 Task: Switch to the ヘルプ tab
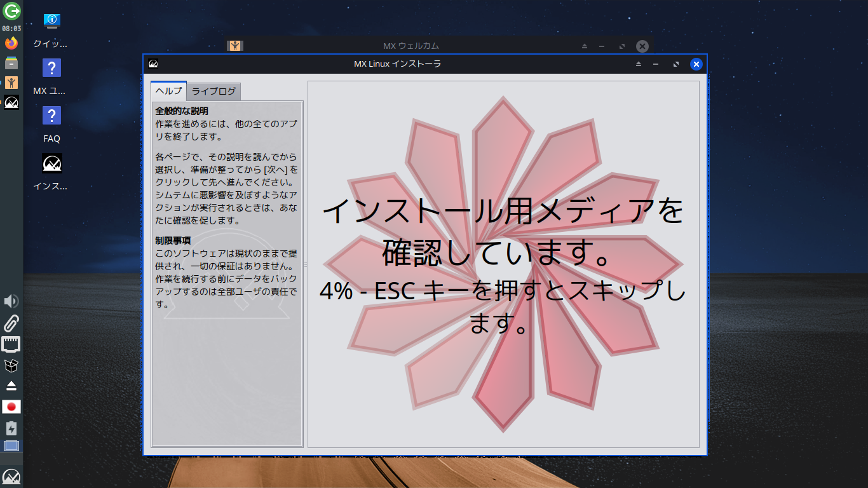pyautogui.click(x=168, y=91)
